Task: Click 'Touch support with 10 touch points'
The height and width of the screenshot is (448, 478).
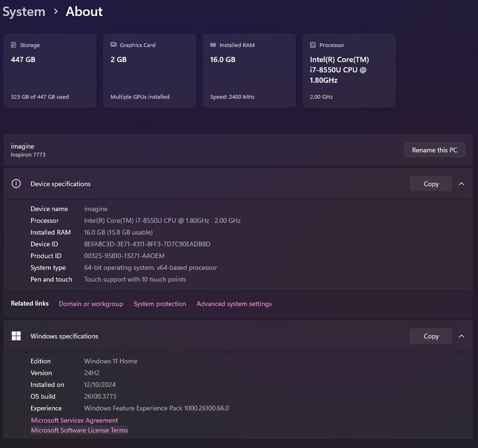Action: [x=135, y=279]
